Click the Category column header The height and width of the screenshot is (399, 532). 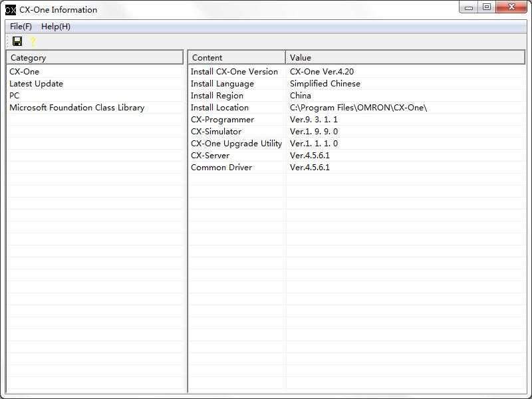click(94, 58)
